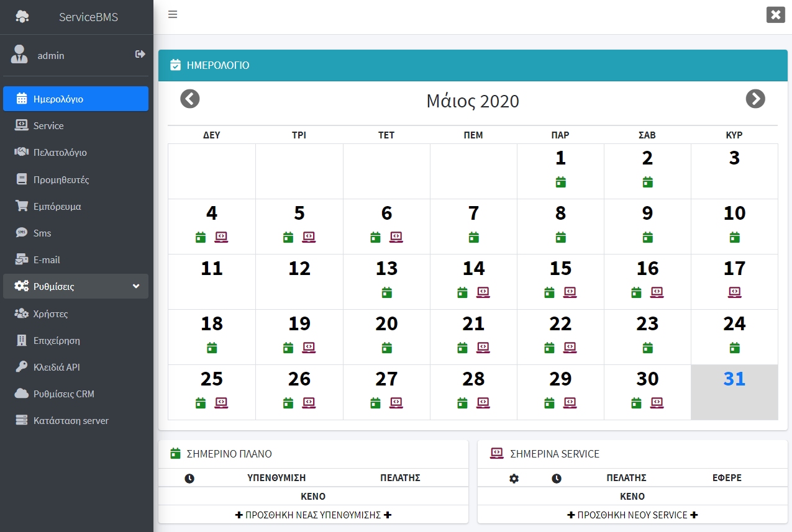Toggle sidebar with the hamburger menu icon
Viewport: 792px width, 532px height.
pyautogui.click(x=173, y=14)
